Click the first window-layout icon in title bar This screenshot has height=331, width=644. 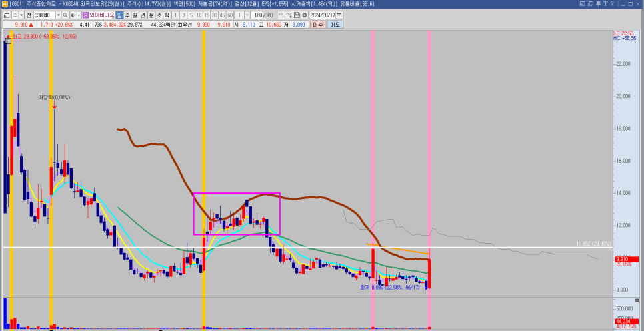point(583,4)
